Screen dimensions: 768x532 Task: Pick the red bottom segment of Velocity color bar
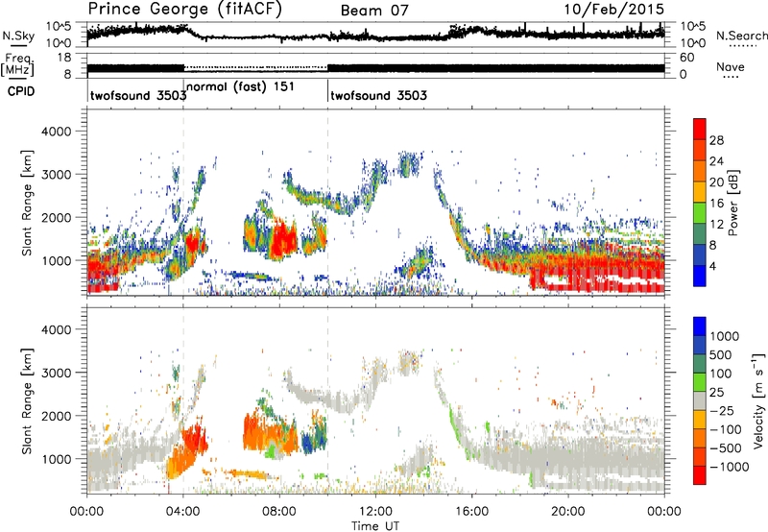700,475
